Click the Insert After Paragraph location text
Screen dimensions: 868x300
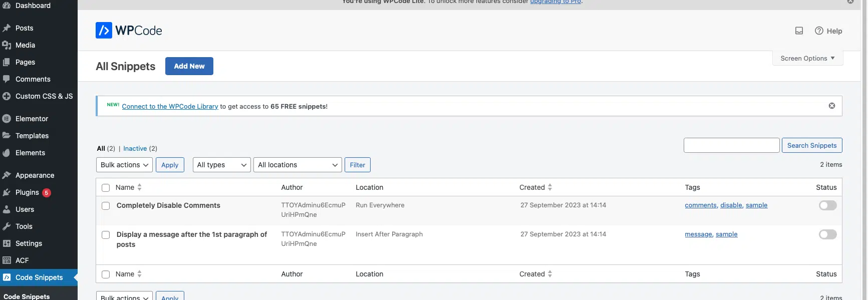[x=389, y=234]
